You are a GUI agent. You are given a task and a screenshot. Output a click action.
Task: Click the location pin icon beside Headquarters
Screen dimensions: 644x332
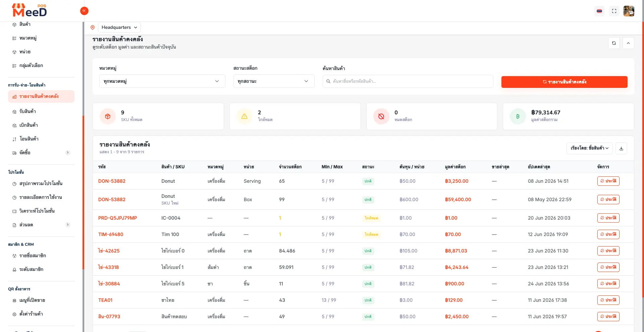click(93, 27)
